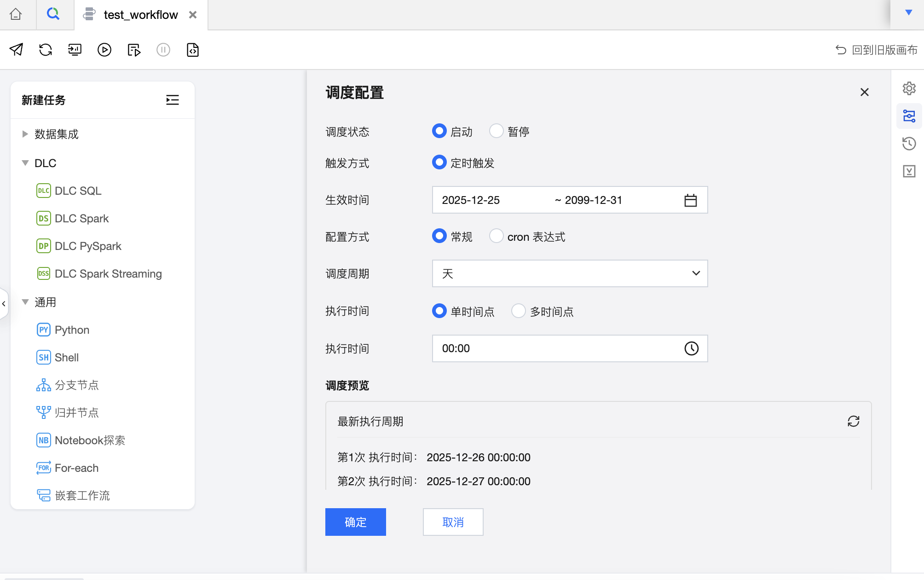Click the run workflow play icon
The image size is (924, 580).
[104, 50]
